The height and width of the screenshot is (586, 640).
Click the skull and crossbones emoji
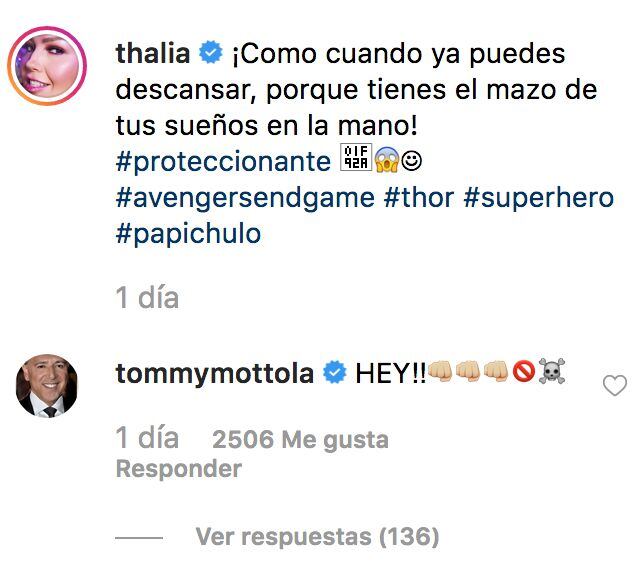click(x=551, y=374)
